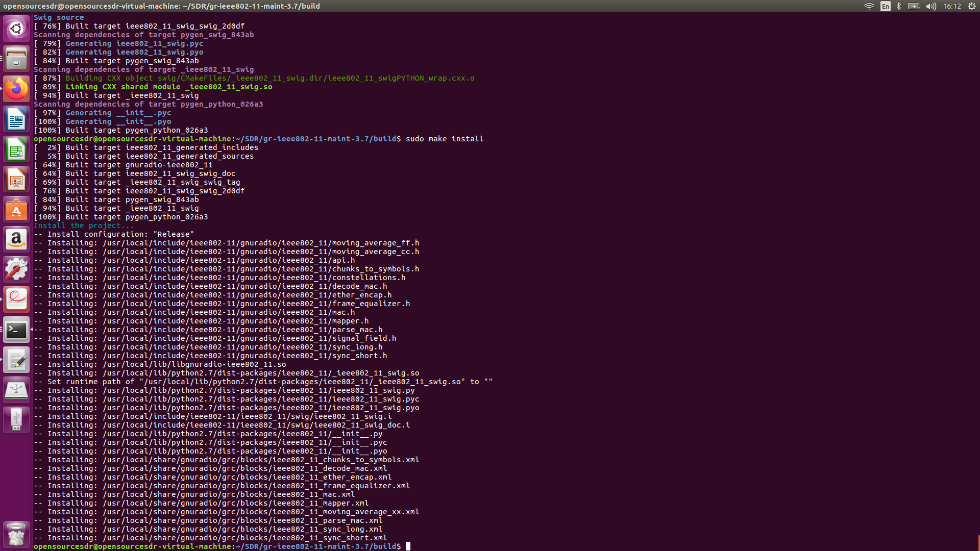Viewport: 980px width, 551px height.
Task: Open the Files file manager
Action: 16,59
